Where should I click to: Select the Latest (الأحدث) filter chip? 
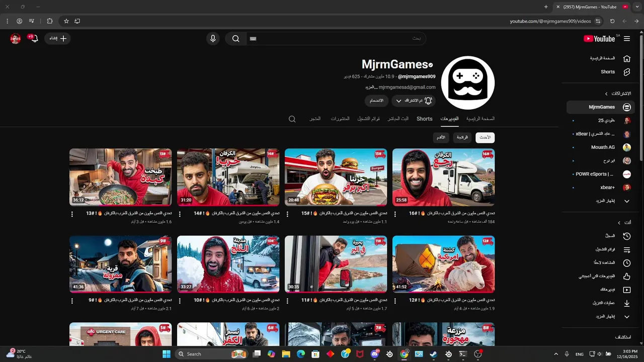tap(485, 137)
